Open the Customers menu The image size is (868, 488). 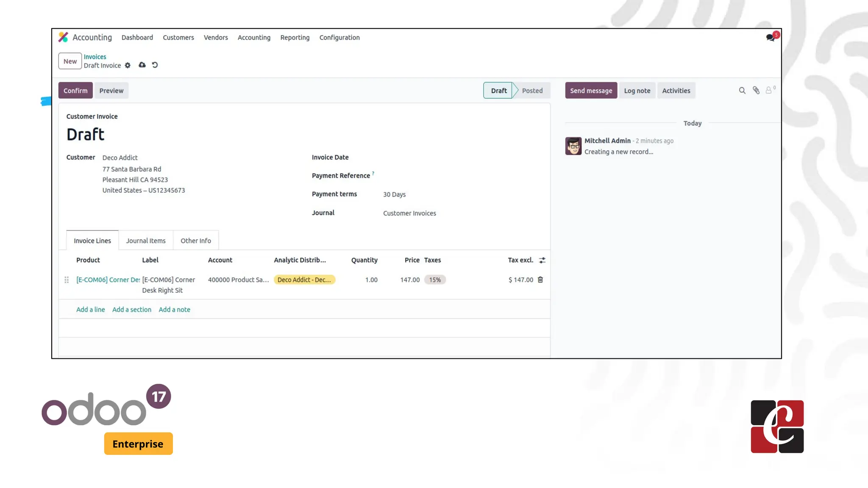click(178, 37)
